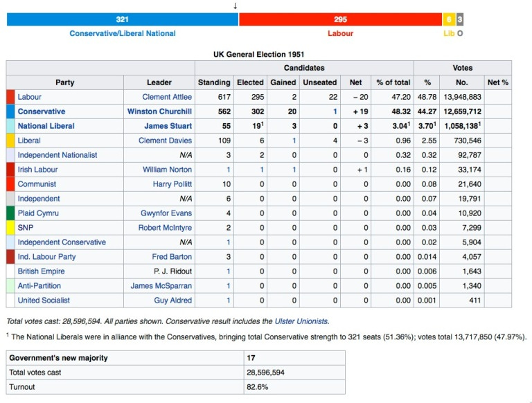Click red Labour label under seat bar
Screen dimensions: 532x403
[340, 33]
